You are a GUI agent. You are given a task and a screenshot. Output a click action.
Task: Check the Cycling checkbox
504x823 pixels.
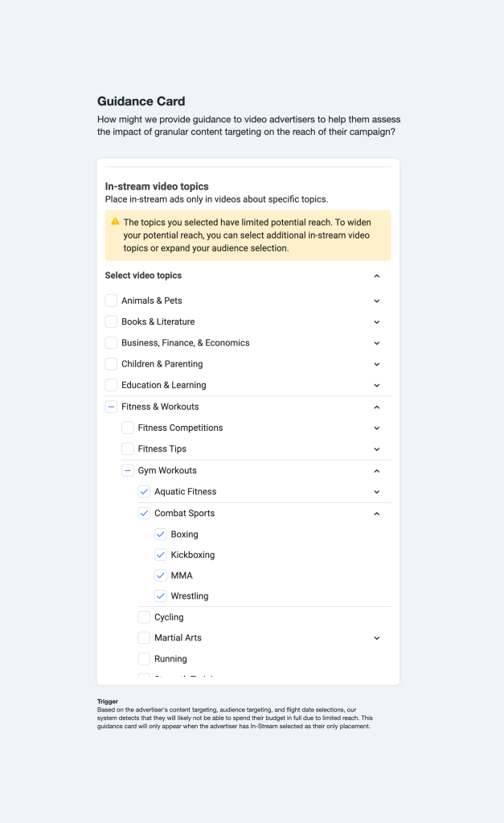coord(144,616)
